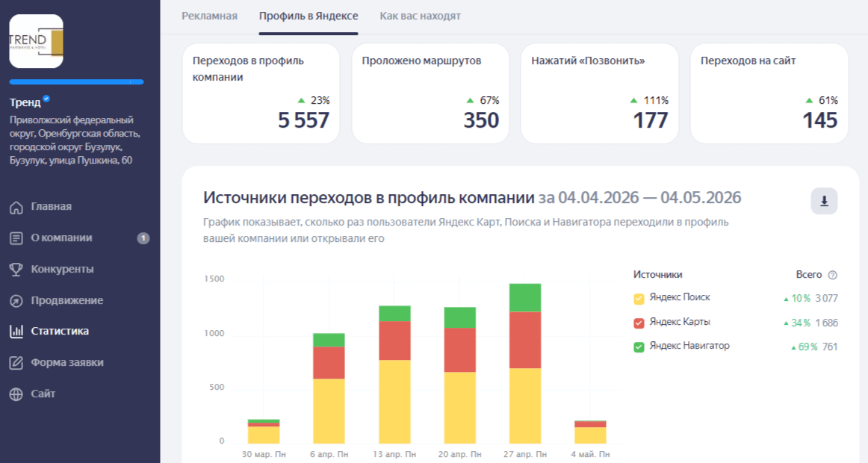868x463 pixels.
Task: Click the Переходов на сайт card
Action: tap(769, 93)
